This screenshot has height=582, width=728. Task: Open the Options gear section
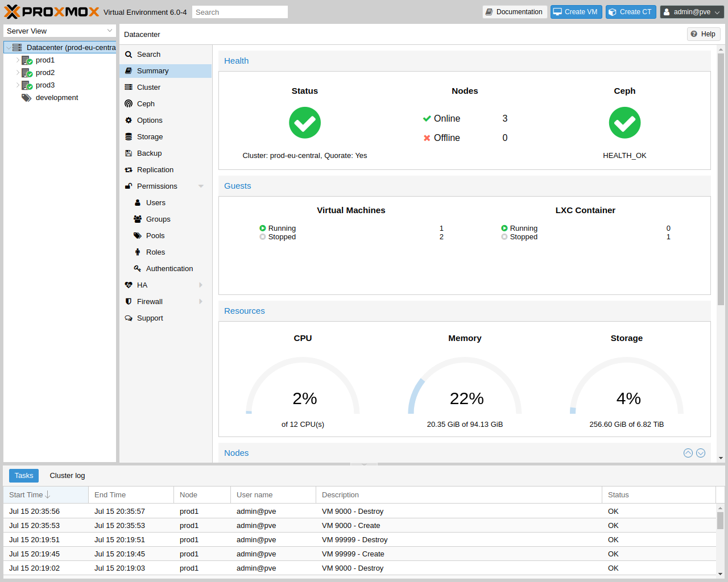pyautogui.click(x=150, y=120)
